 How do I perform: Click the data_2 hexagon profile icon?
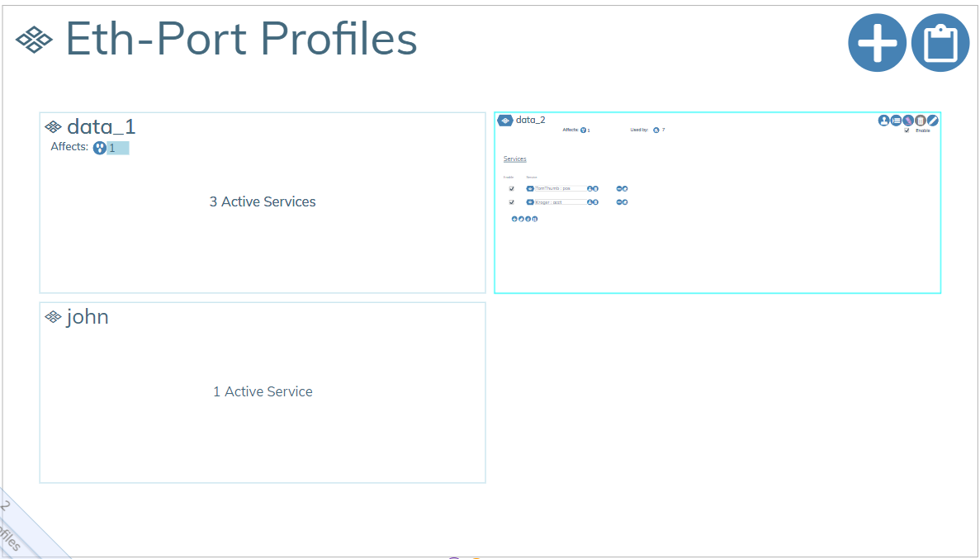pos(505,121)
